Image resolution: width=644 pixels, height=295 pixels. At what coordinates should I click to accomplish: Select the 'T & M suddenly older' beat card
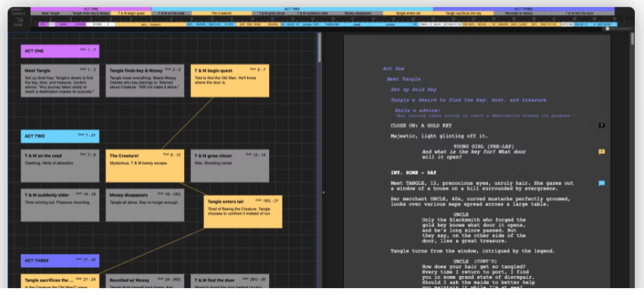click(60, 205)
